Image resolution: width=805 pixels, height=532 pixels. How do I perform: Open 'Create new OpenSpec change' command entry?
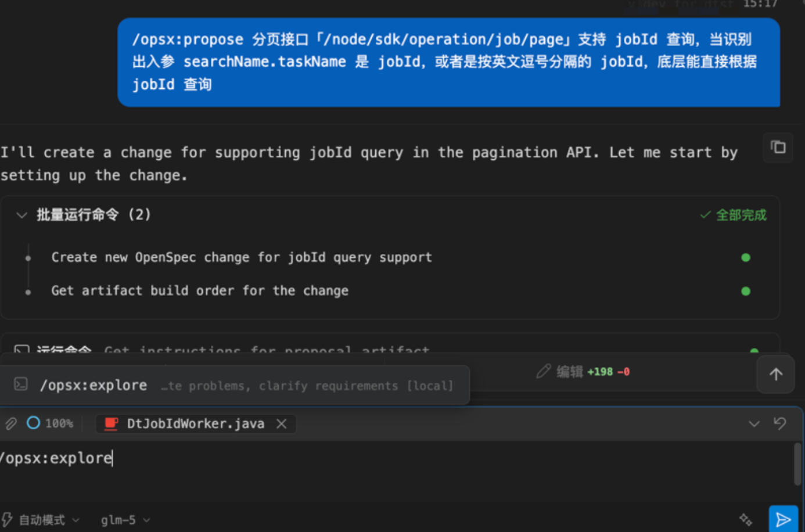click(241, 257)
